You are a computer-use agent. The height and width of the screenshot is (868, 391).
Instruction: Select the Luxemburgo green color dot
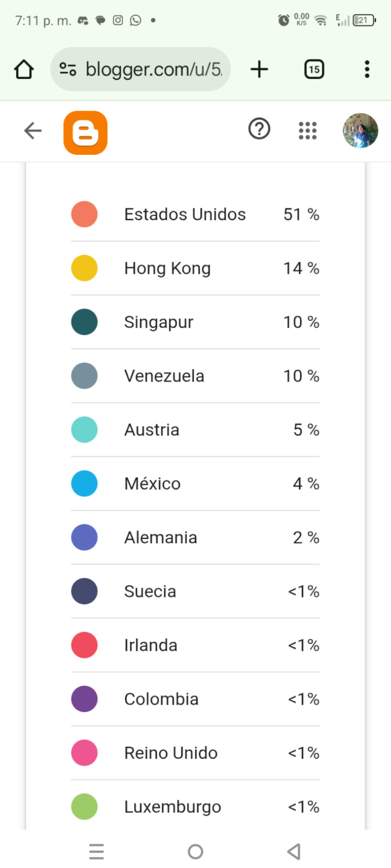pyautogui.click(x=84, y=807)
